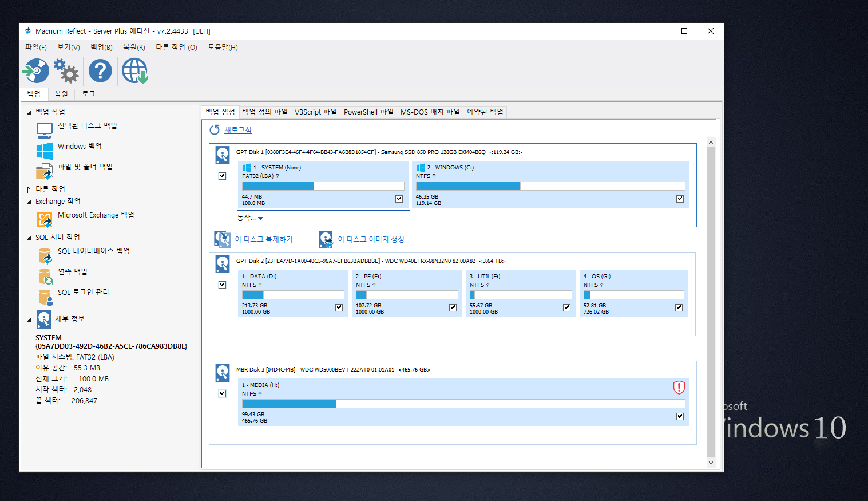Click the scrollbar up arrow
868x501 pixels.
[x=711, y=142]
